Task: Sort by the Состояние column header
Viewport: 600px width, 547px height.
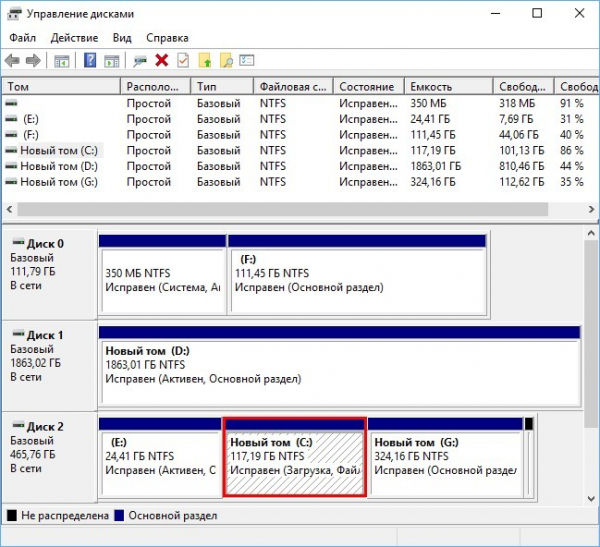Action: click(368, 87)
